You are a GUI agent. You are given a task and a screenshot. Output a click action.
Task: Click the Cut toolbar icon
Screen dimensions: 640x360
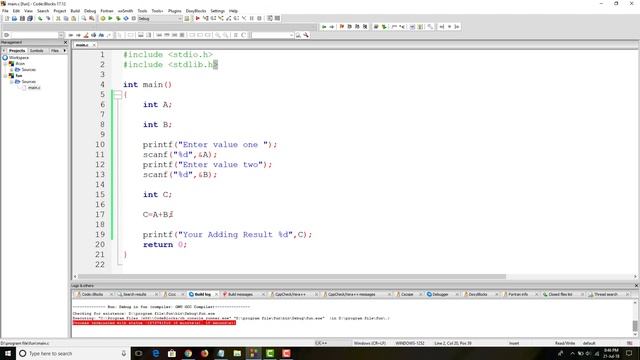(x=58, y=18)
